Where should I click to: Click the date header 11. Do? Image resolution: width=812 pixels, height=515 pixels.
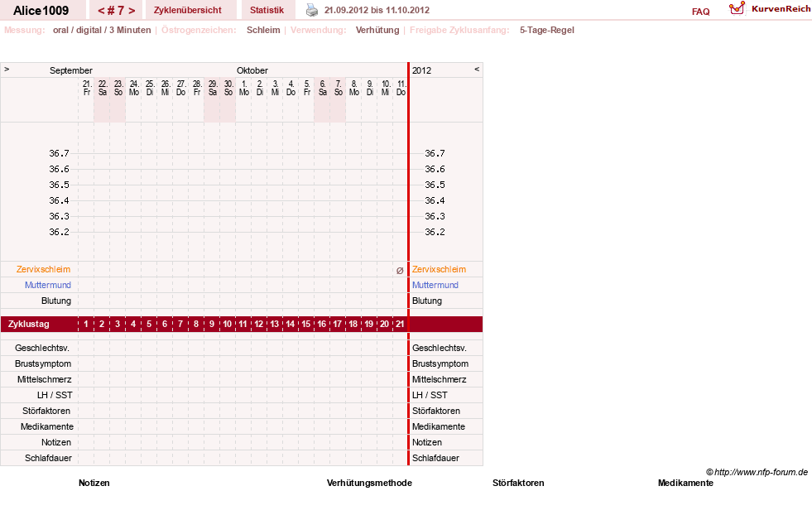coord(401,88)
